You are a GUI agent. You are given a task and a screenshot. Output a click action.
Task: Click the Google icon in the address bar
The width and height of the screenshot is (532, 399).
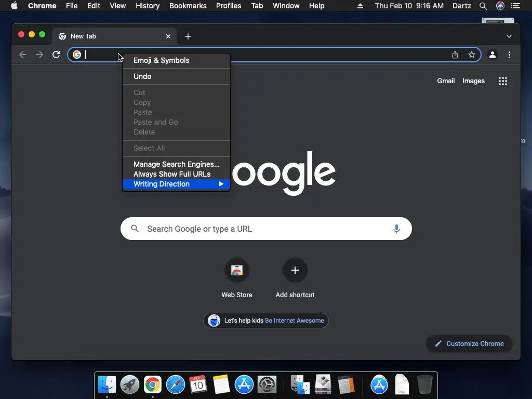pyautogui.click(x=77, y=55)
